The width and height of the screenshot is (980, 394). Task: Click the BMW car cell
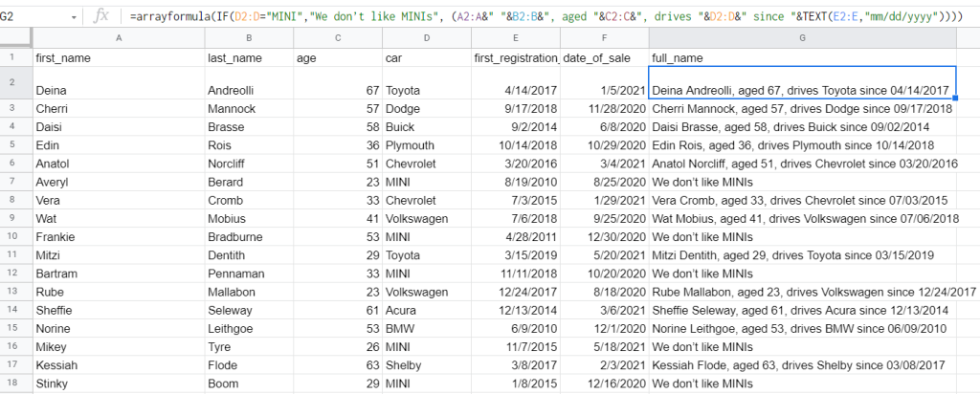tap(427, 328)
